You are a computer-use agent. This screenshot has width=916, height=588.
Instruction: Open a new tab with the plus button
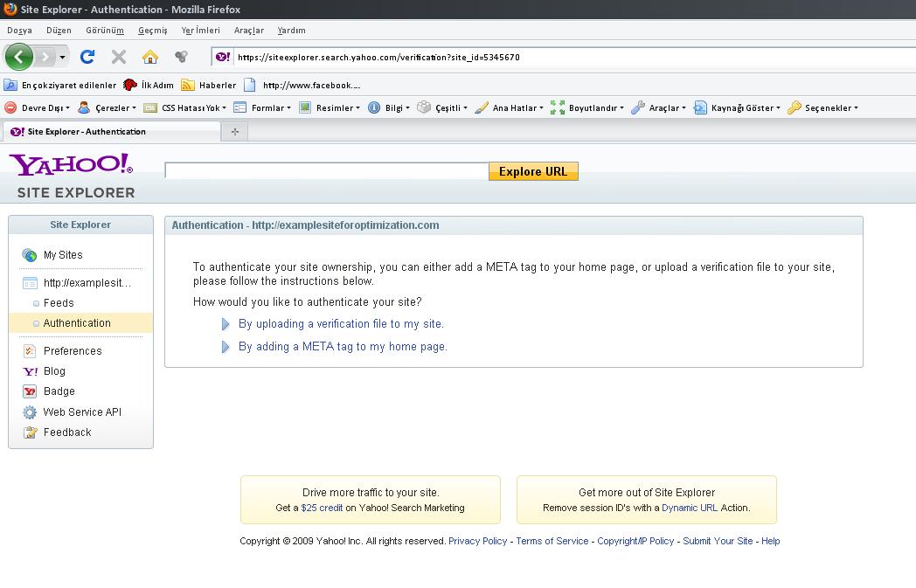235,132
